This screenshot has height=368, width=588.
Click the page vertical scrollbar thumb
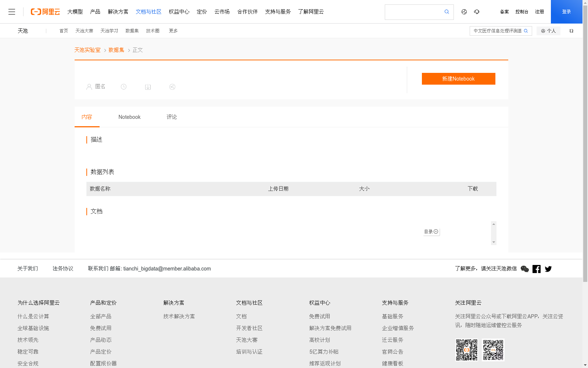click(585, 144)
